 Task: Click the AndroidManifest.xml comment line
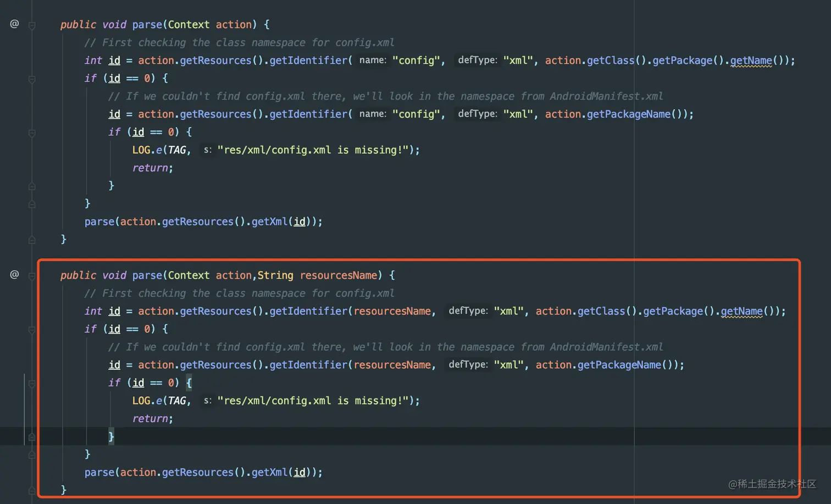tap(385, 96)
